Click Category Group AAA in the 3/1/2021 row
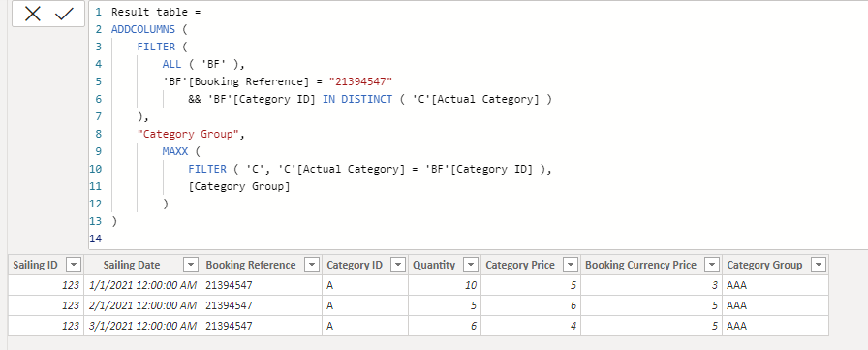Viewport: 868px width, 350px height. (x=775, y=326)
